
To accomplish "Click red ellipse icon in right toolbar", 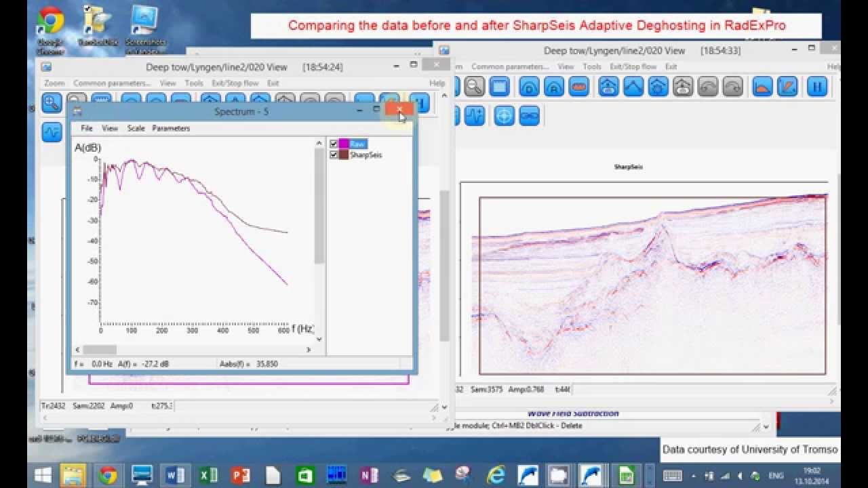I will pyautogui.click(x=579, y=87).
